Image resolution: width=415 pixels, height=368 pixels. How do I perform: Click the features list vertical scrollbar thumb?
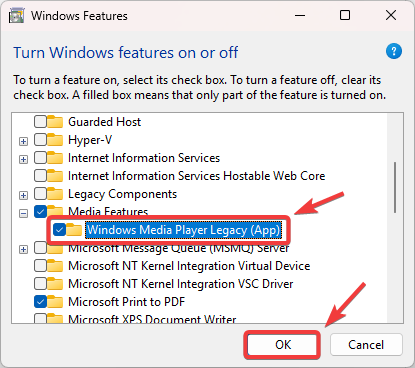pos(395,188)
